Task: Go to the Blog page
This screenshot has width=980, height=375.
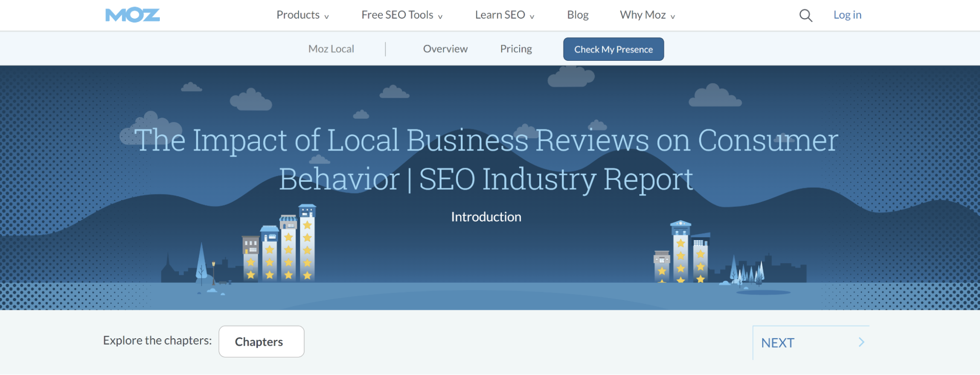Action: [578, 15]
